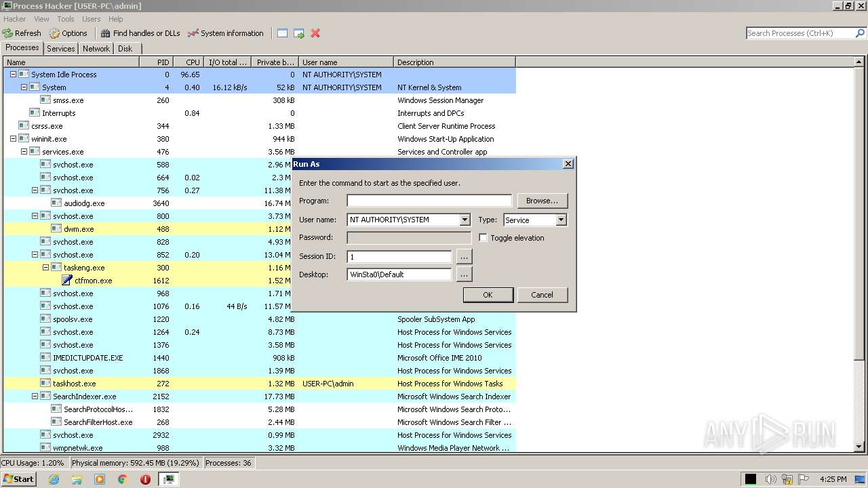The image size is (868, 488).
Task: Click the Opera taskbar icon
Action: [x=145, y=479]
